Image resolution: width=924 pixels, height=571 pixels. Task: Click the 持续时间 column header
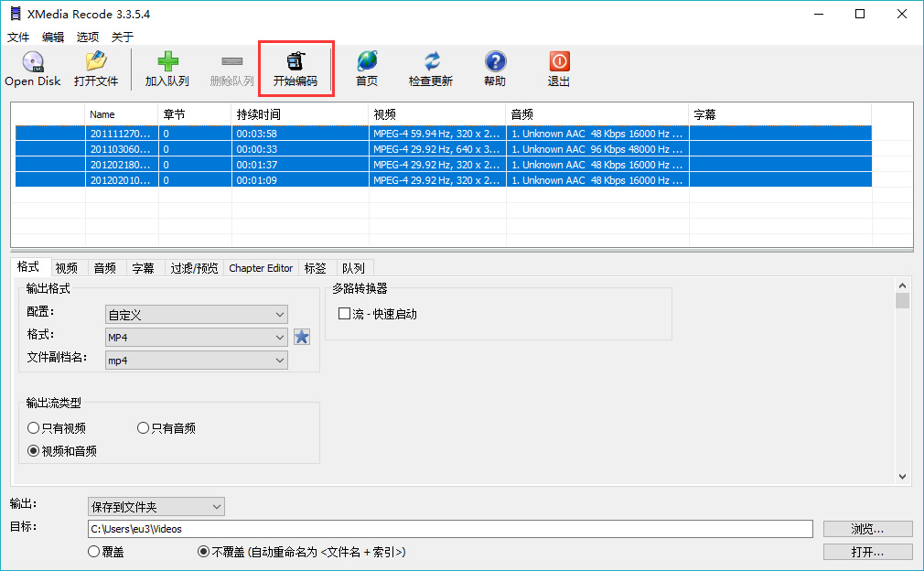click(x=300, y=114)
